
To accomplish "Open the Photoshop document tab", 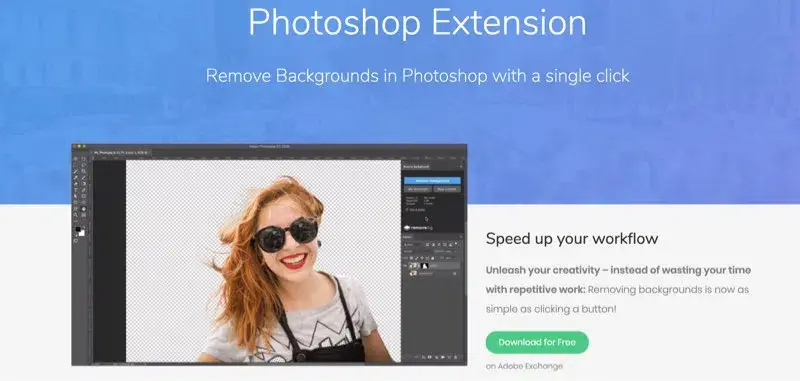I will pyautogui.click(x=121, y=153).
